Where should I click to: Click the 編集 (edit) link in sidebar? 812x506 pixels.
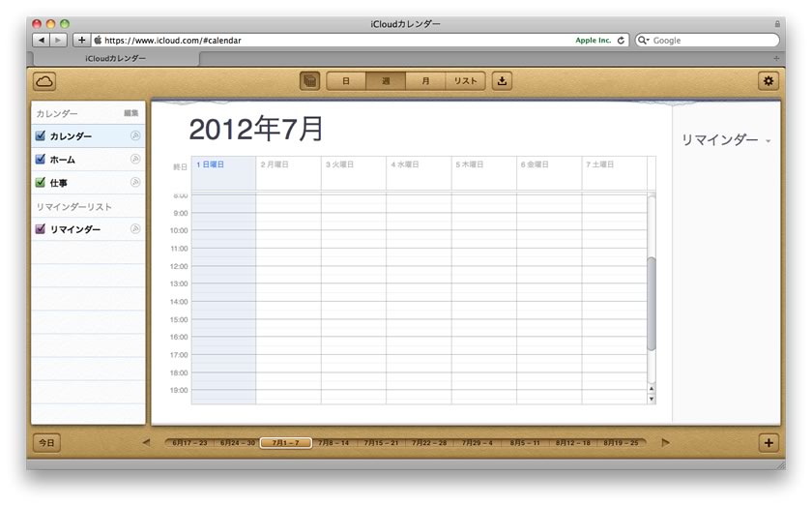click(131, 113)
